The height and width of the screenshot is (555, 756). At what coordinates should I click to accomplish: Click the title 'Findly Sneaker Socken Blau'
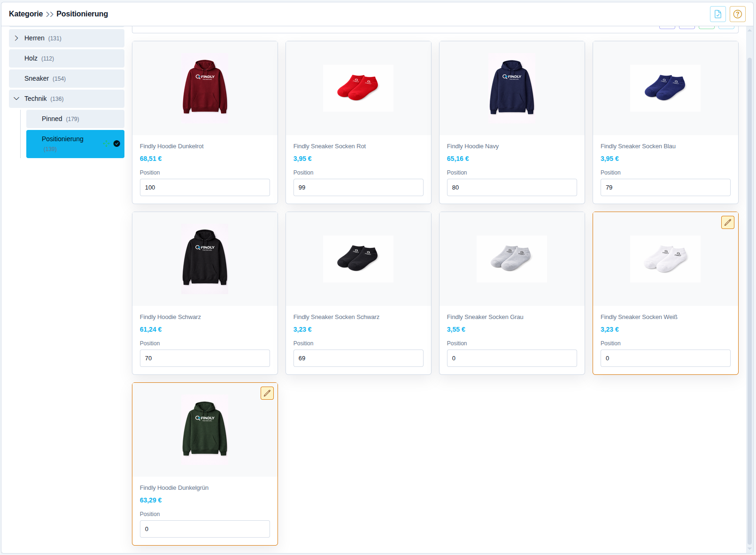coord(638,146)
